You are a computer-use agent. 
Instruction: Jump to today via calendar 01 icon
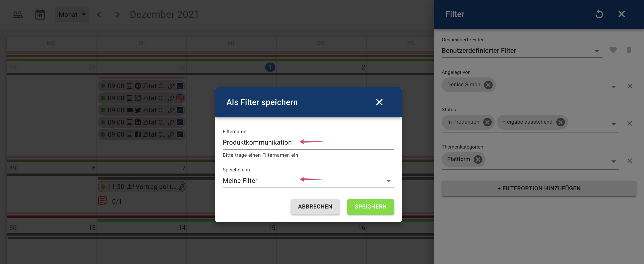click(x=40, y=14)
